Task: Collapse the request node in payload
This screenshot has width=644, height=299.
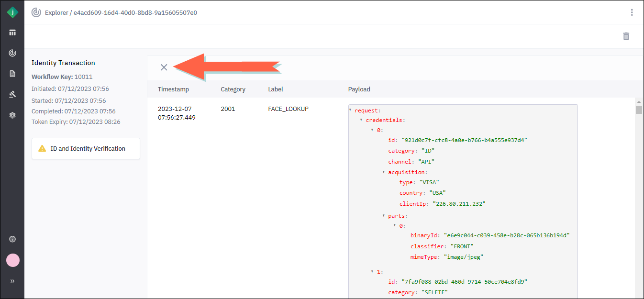Action: click(x=351, y=111)
